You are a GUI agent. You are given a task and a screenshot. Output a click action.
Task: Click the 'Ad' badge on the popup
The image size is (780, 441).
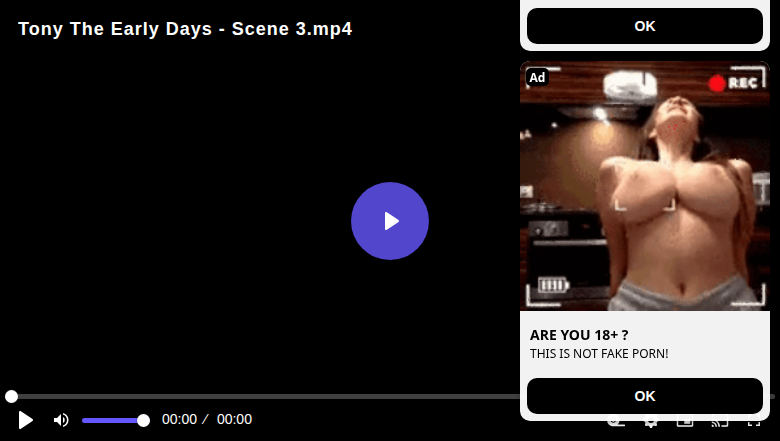point(537,78)
